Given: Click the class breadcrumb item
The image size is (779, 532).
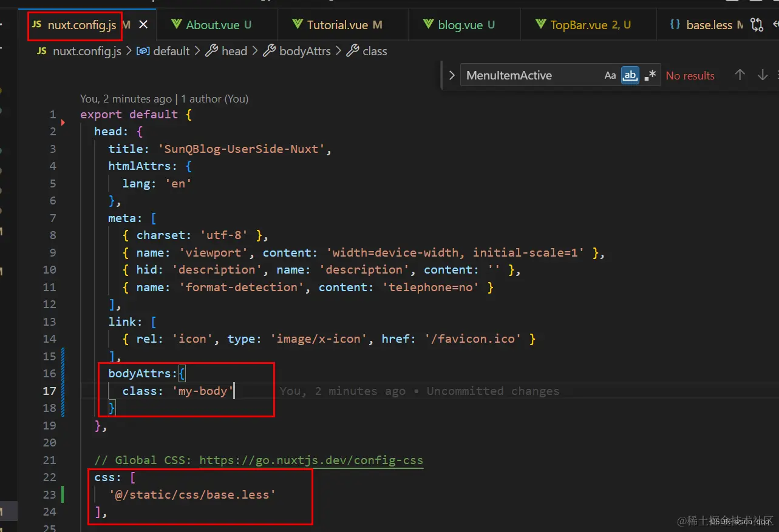Looking at the screenshot, I should 375,52.
